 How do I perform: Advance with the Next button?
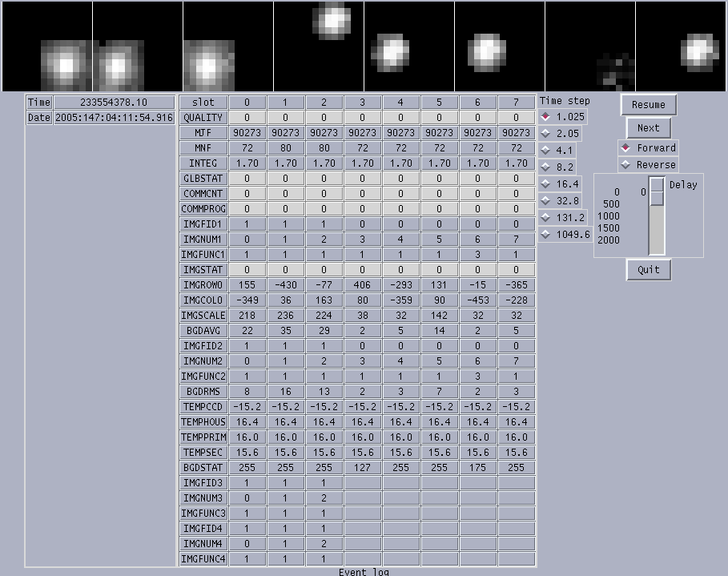click(x=649, y=127)
